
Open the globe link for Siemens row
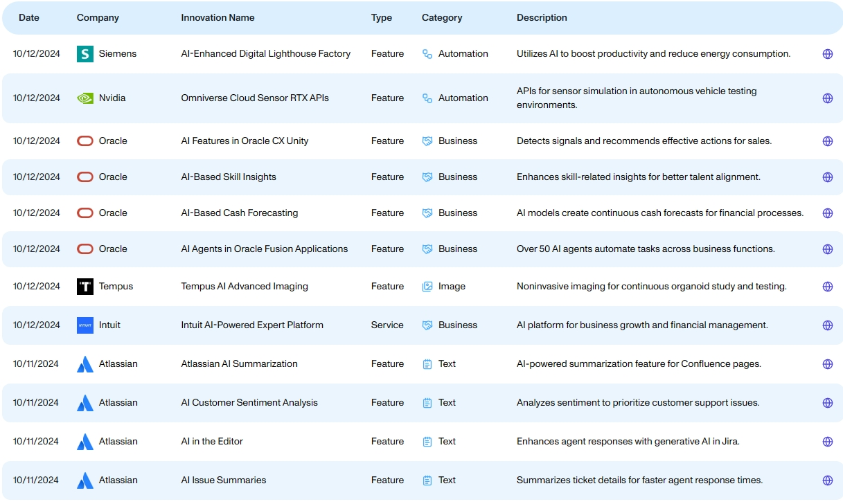click(x=827, y=54)
